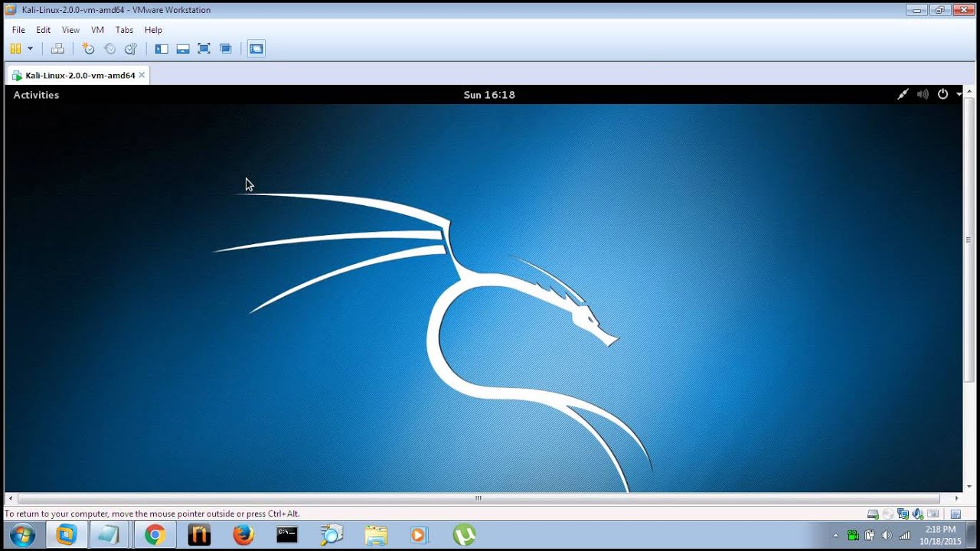The width and height of the screenshot is (980, 551).
Task: Launch Google Chrome from the taskbar
Action: (x=155, y=534)
